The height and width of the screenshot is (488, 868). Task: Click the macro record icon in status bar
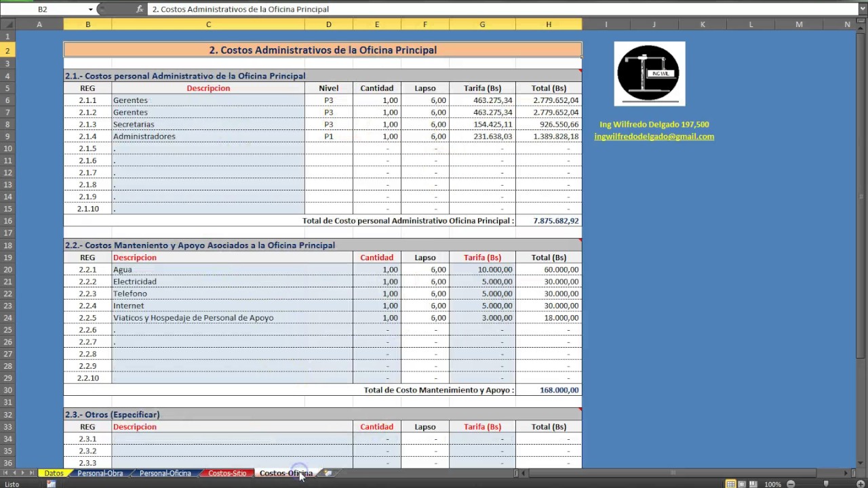[x=51, y=484]
